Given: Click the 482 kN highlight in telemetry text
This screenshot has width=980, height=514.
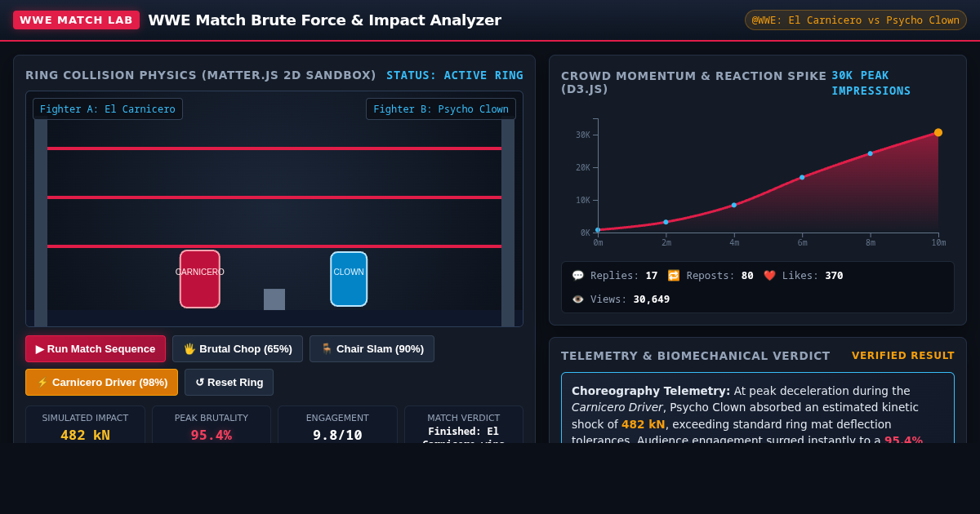Looking at the screenshot, I should (x=644, y=424).
